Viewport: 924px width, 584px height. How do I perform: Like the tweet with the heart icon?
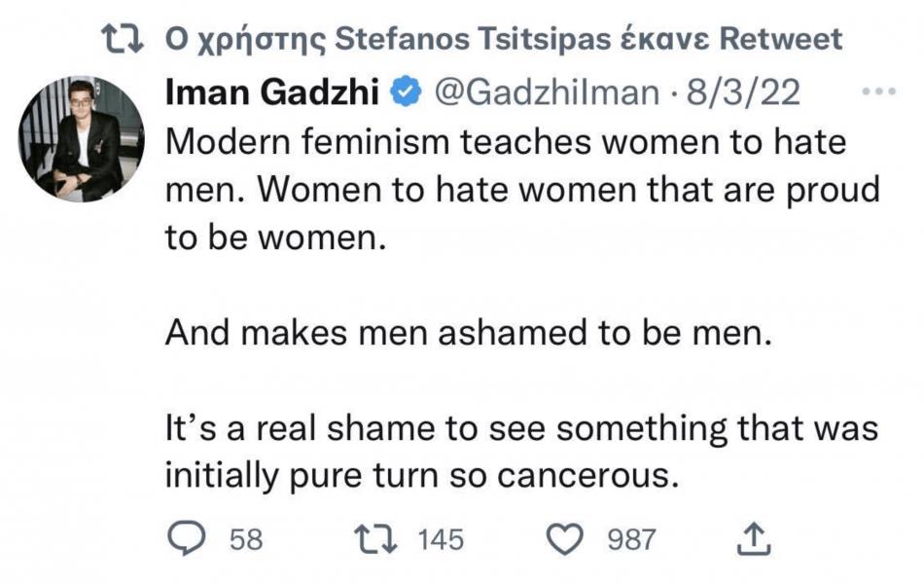(565, 539)
